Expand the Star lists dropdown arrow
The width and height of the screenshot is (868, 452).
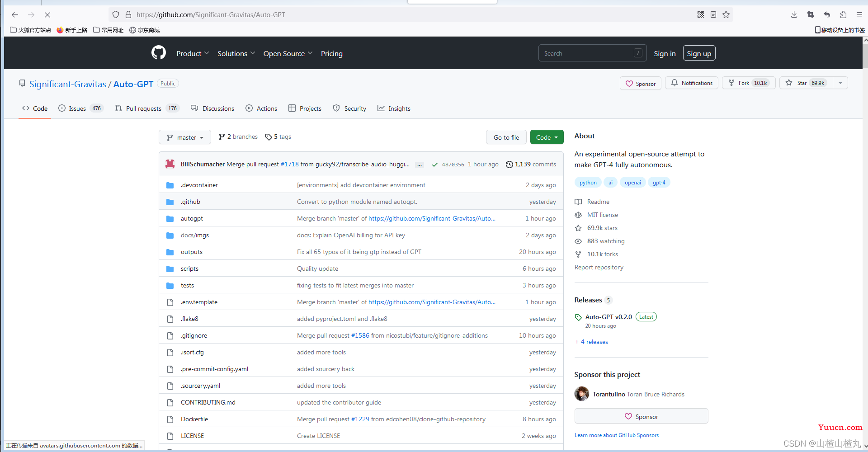pyautogui.click(x=840, y=83)
